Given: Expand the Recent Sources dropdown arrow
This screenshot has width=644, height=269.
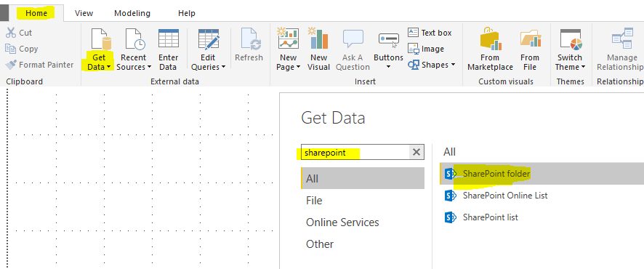Looking at the screenshot, I should (x=149, y=67).
